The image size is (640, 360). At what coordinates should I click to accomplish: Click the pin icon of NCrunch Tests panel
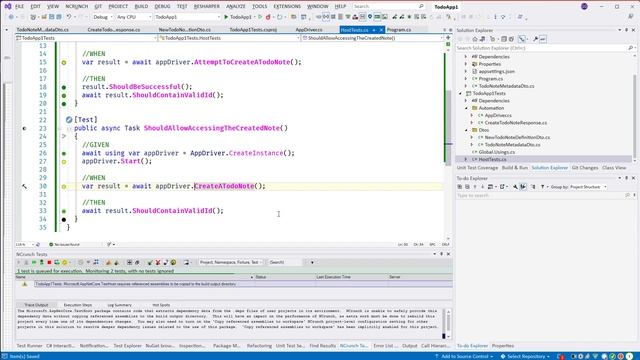(x=441, y=254)
